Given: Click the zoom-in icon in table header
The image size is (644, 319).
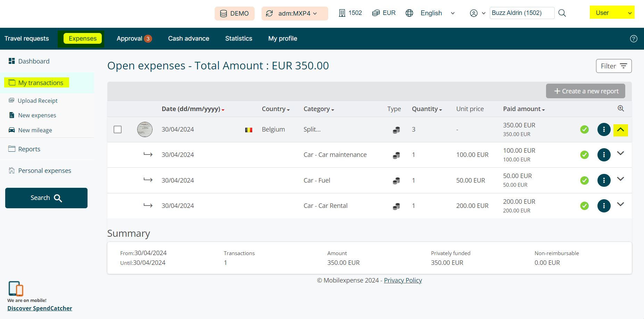Looking at the screenshot, I should [621, 108].
